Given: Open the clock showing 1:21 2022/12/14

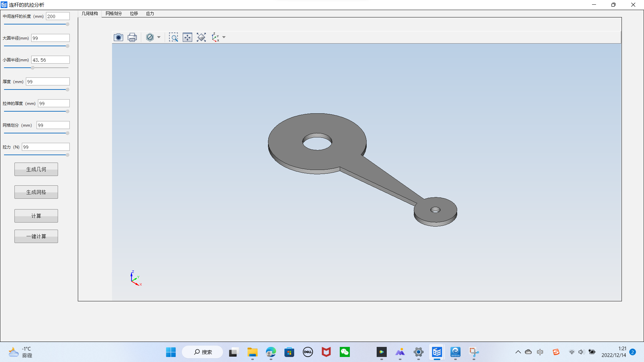Looking at the screenshot, I should click(614, 352).
